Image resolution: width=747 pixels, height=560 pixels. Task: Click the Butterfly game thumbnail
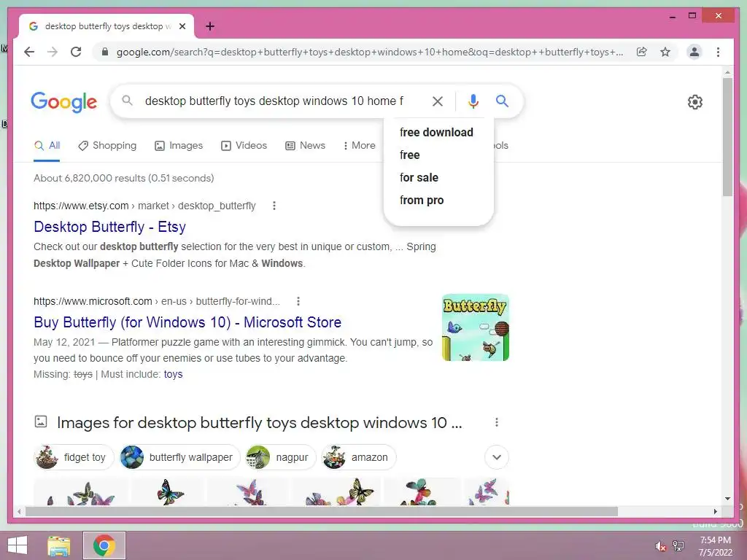[x=476, y=327]
